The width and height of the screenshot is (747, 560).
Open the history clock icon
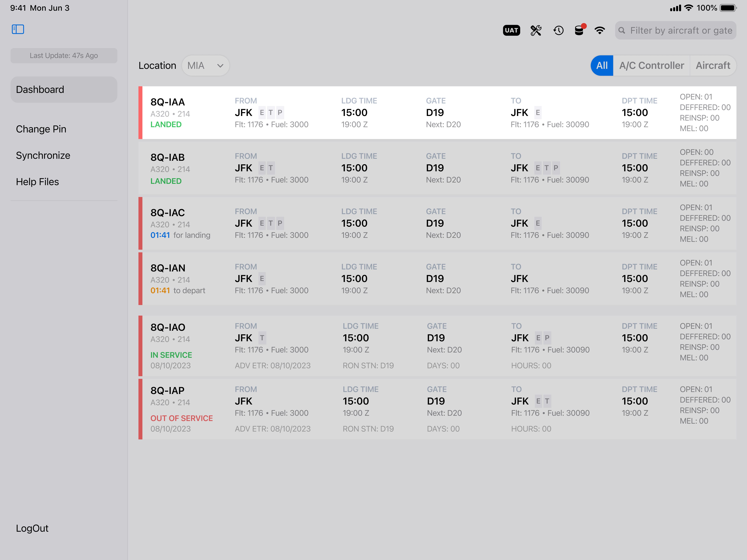[x=558, y=30]
